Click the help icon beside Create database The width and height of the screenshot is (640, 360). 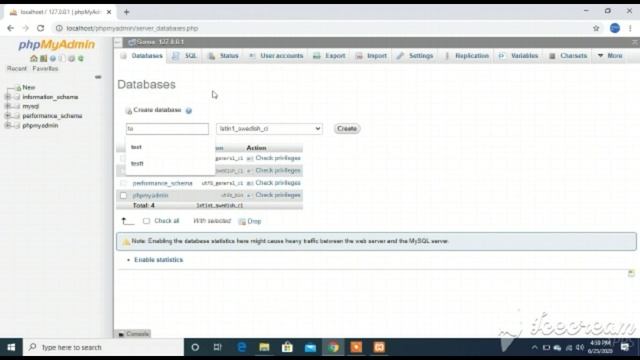(x=189, y=111)
